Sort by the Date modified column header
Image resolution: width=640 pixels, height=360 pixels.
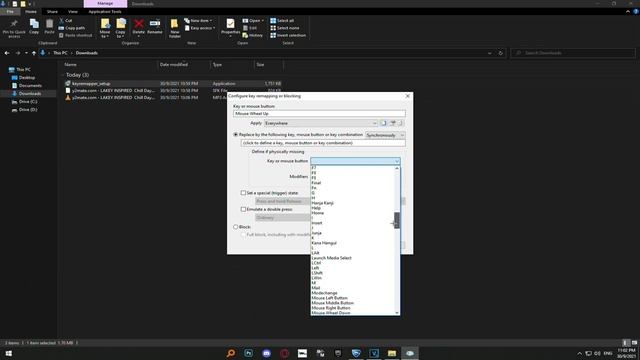(x=174, y=64)
